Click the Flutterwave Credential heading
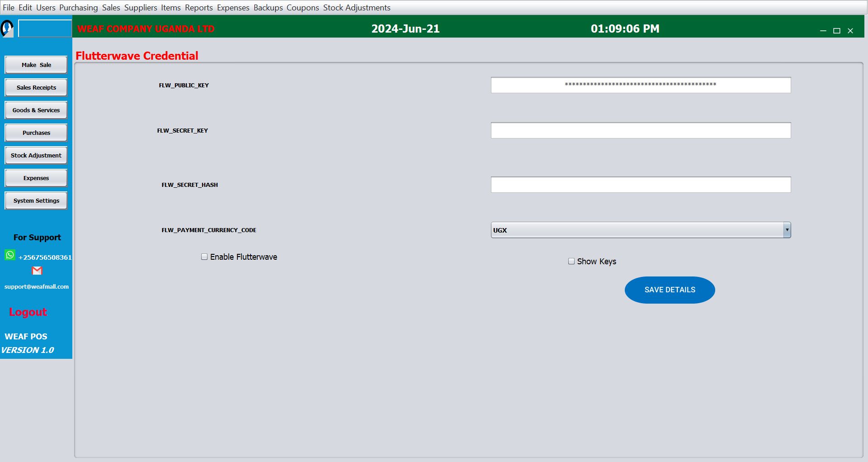 click(137, 56)
